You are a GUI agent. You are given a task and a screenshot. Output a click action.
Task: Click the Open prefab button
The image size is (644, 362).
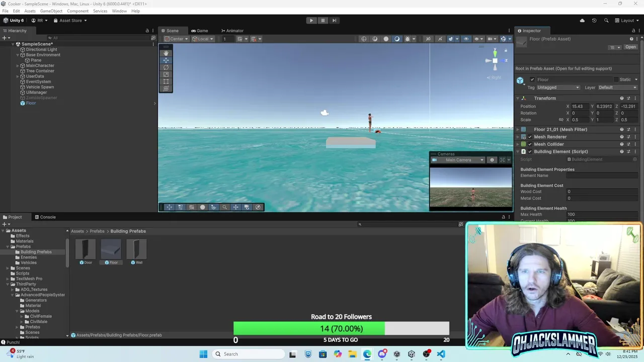point(630,47)
